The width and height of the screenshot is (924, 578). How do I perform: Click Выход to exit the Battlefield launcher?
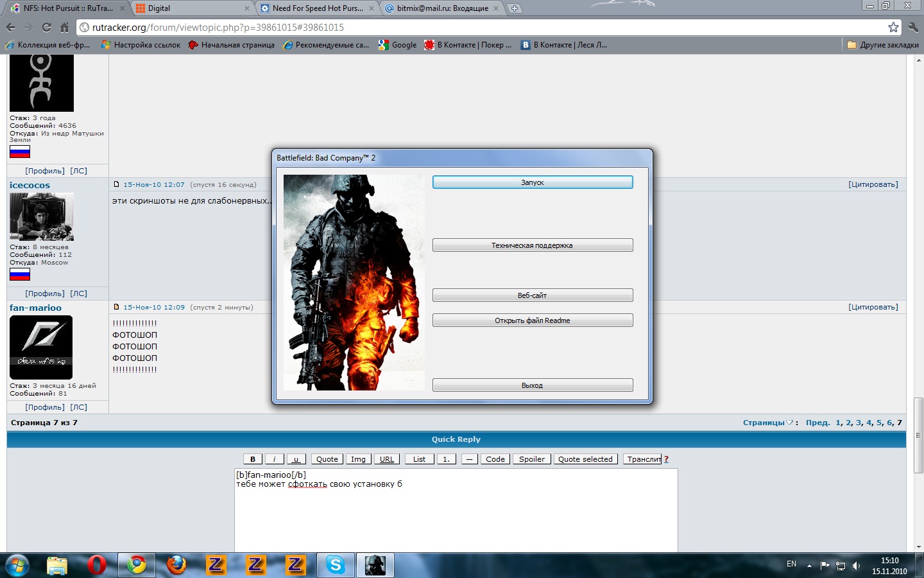533,385
